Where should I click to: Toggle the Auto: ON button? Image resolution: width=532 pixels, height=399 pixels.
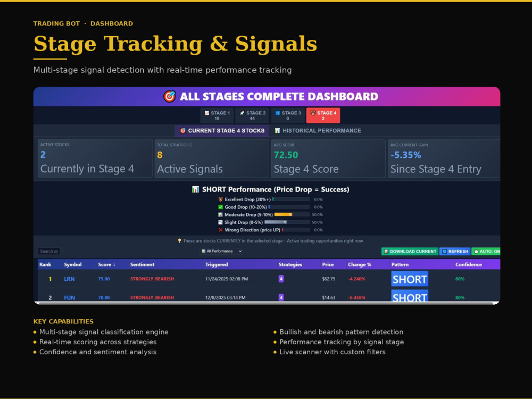(x=486, y=252)
